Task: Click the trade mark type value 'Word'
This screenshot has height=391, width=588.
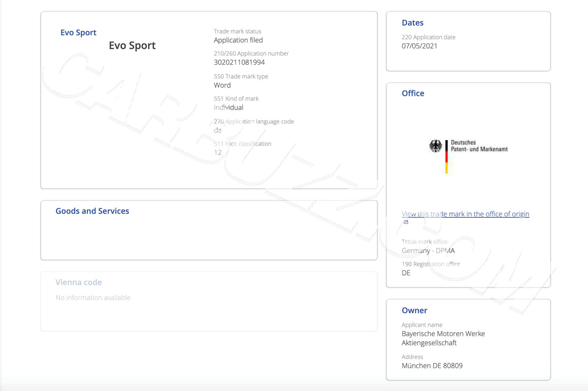Action: point(222,85)
